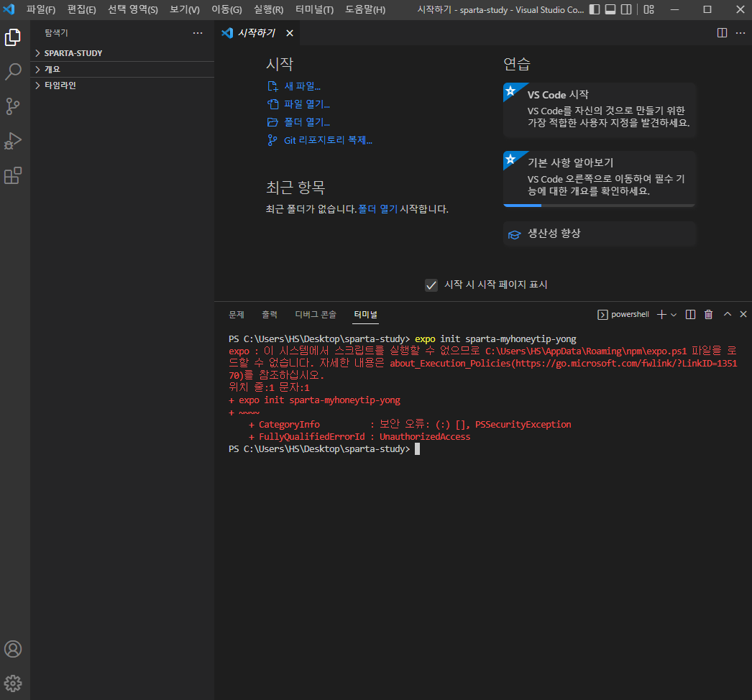Image resolution: width=752 pixels, height=700 pixels.
Task: Split the editor to the right
Action: click(x=722, y=32)
